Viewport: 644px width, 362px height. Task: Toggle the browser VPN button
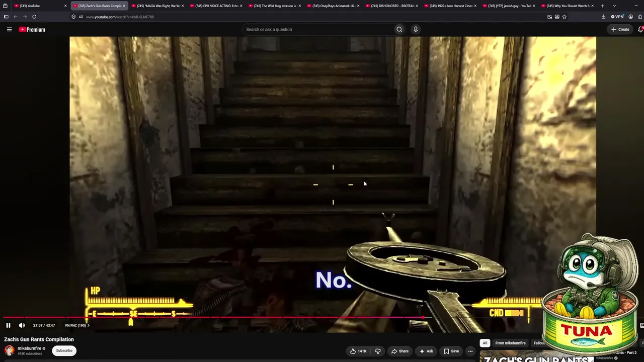(x=617, y=17)
